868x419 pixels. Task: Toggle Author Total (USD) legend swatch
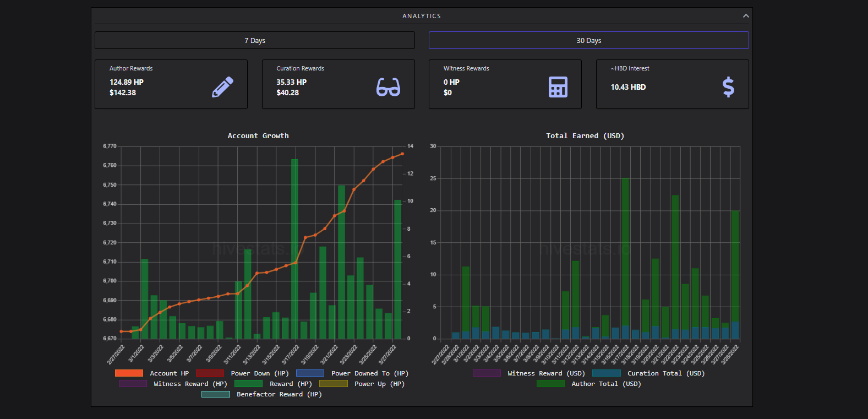click(550, 384)
